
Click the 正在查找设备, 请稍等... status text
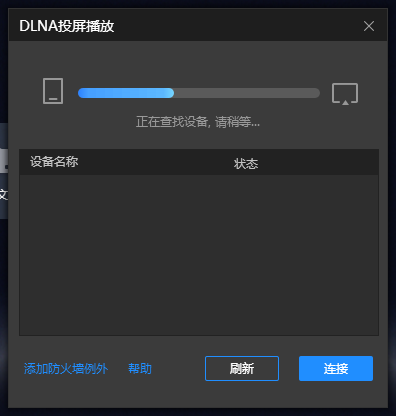pyautogui.click(x=198, y=122)
